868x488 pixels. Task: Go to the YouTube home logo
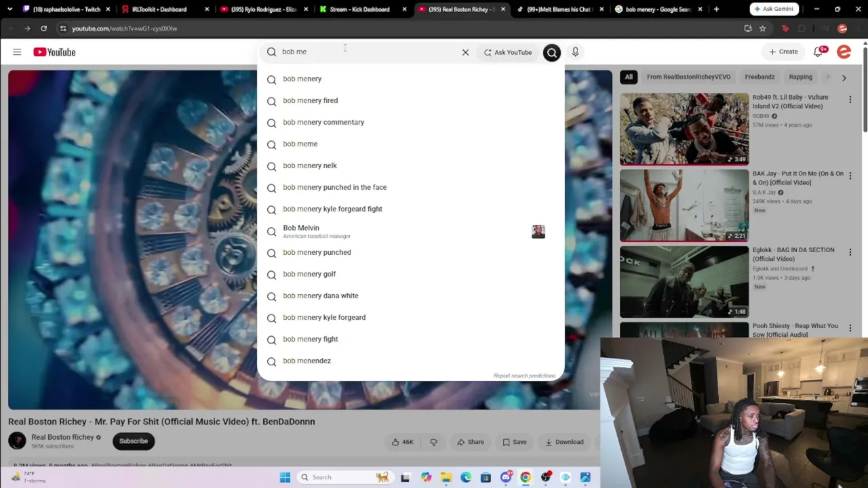click(54, 52)
